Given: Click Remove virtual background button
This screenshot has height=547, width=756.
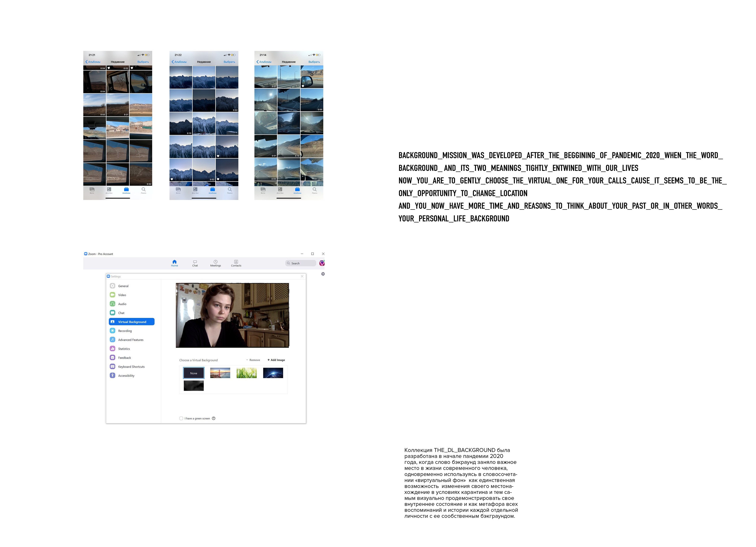Looking at the screenshot, I should pos(253,360).
